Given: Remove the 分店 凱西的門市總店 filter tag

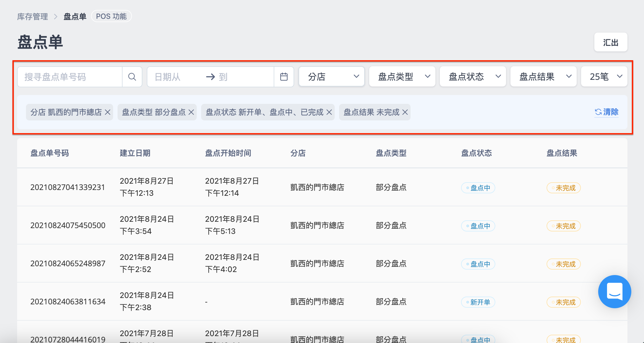Looking at the screenshot, I should click(108, 112).
